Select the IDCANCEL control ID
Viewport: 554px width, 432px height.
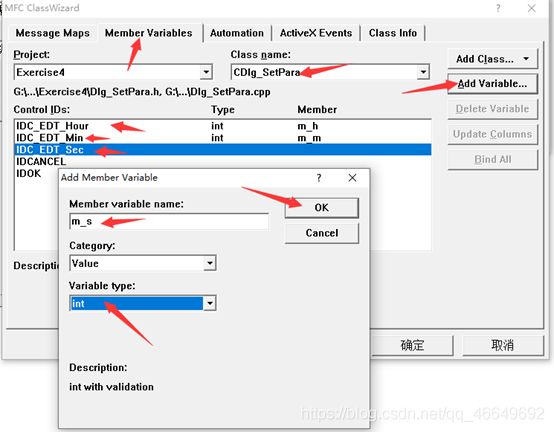(x=41, y=161)
